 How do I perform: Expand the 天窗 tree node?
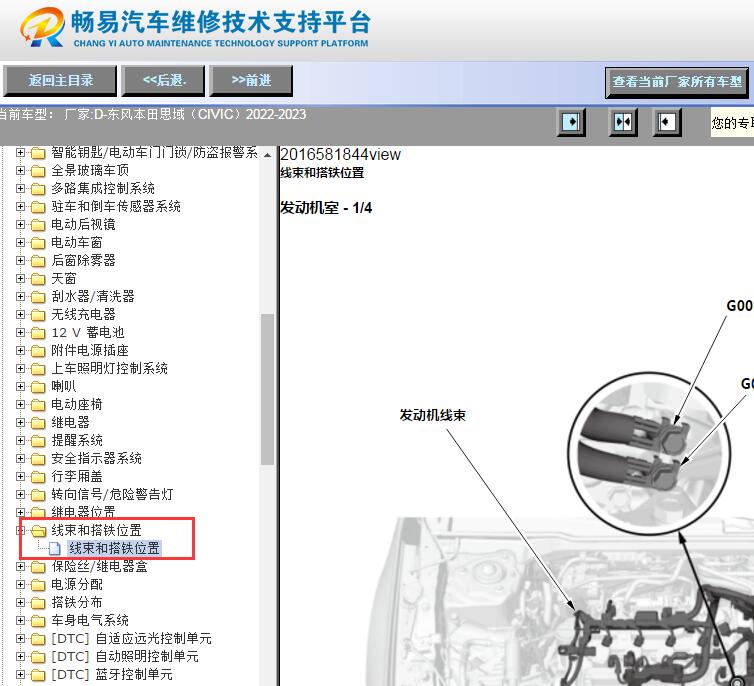coord(20,279)
